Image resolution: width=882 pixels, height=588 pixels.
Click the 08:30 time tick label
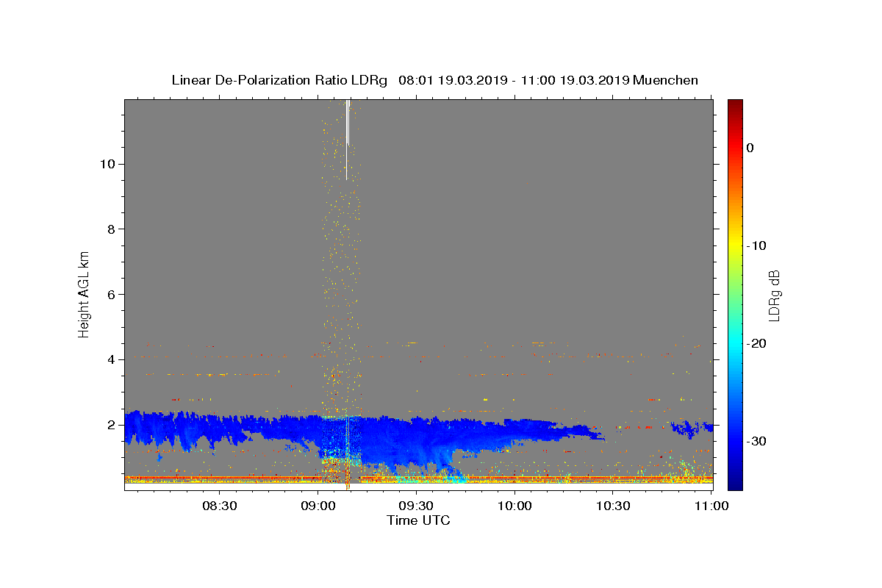220,506
